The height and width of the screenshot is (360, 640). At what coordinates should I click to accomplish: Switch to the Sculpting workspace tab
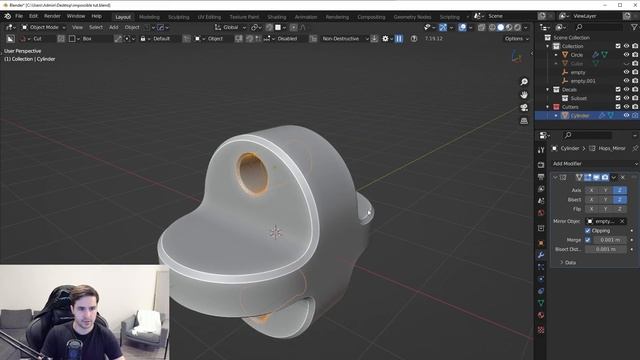point(179,17)
